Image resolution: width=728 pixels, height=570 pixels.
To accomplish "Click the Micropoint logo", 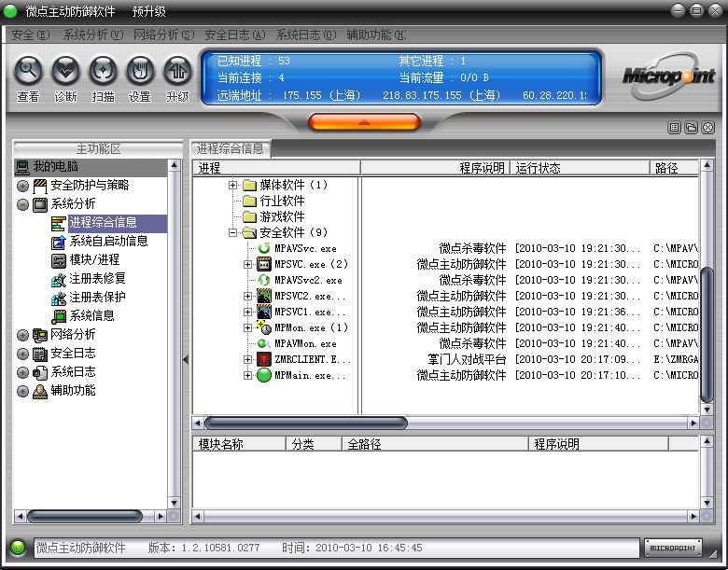I will (x=668, y=76).
